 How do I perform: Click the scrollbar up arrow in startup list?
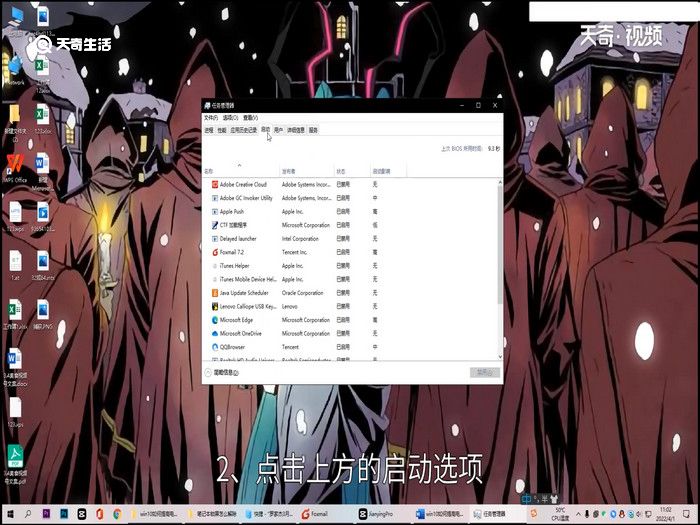point(500,182)
